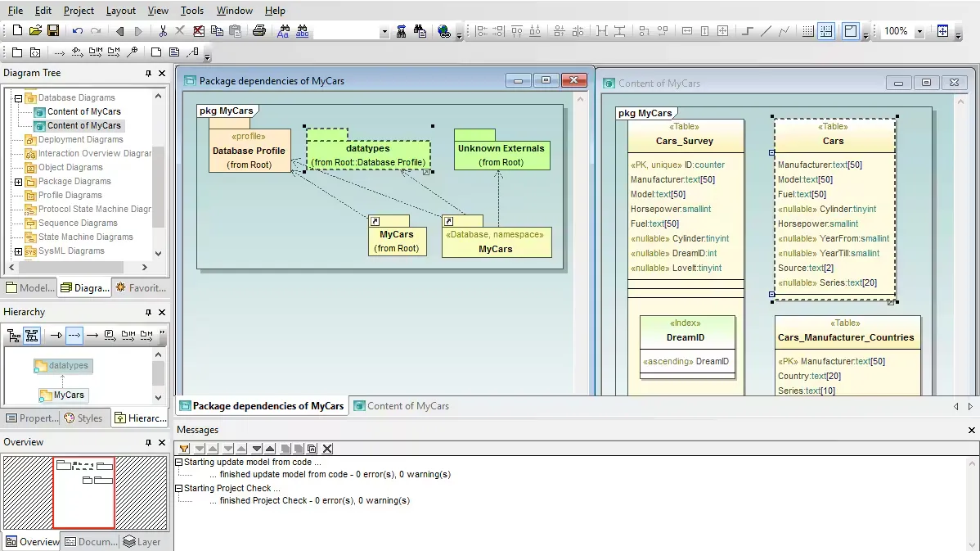Create a new project with New icon
The height and width of the screenshot is (551, 980).
(17, 30)
